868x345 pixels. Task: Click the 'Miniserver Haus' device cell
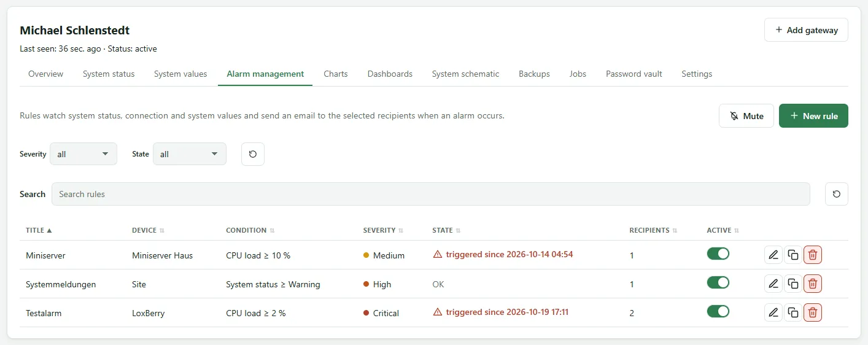pos(162,255)
